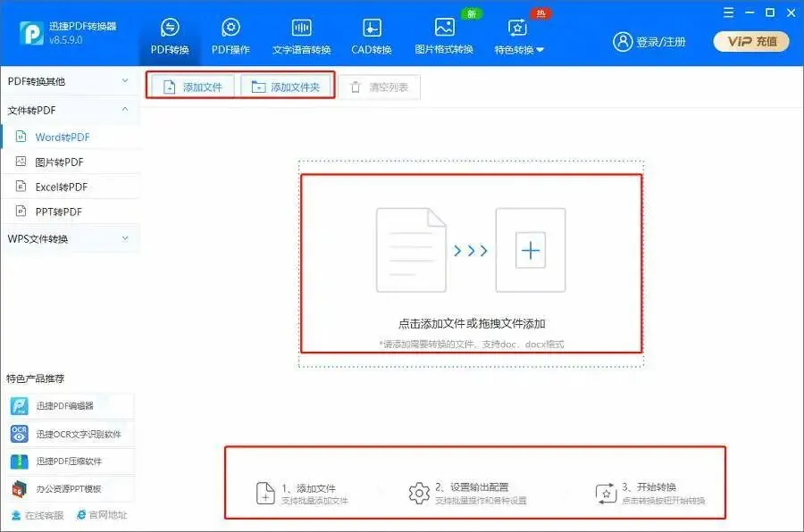804x532 pixels.
Task: Expand the PDF转换其他 section
Action: [x=70, y=81]
